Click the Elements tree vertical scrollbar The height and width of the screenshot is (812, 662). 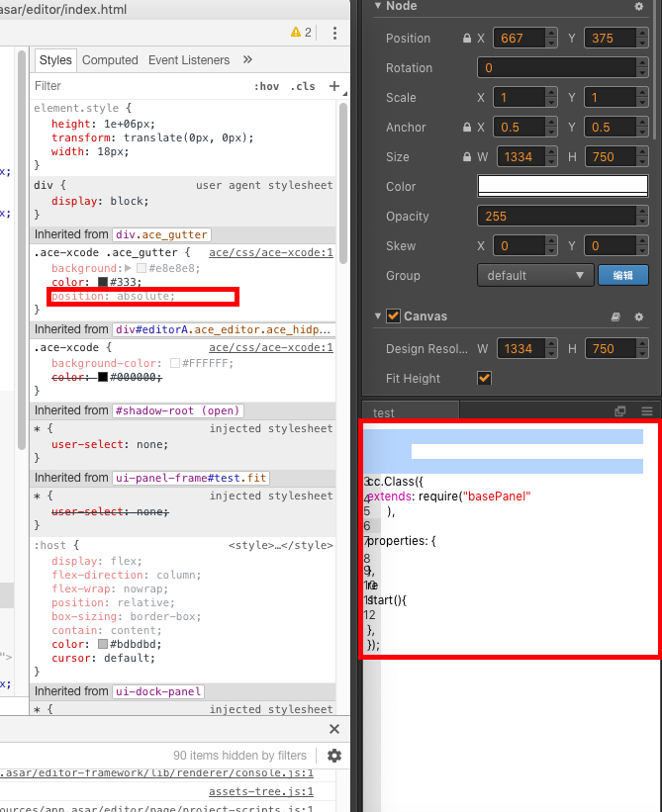[x=21, y=248]
